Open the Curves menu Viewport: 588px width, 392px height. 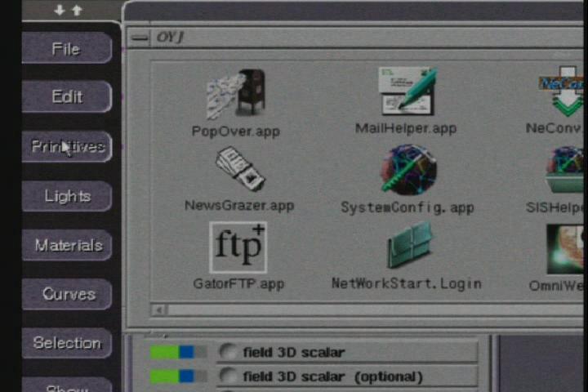point(67,294)
